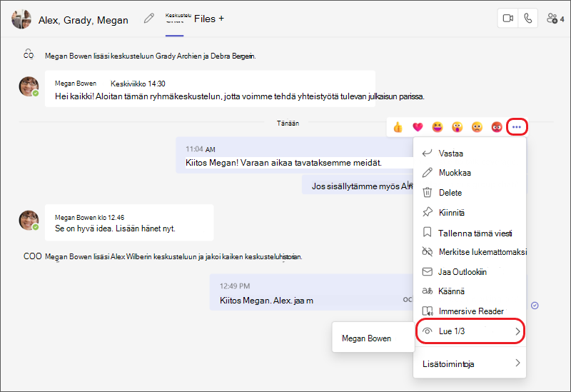Select Muokkaa to edit the message

click(x=470, y=173)
